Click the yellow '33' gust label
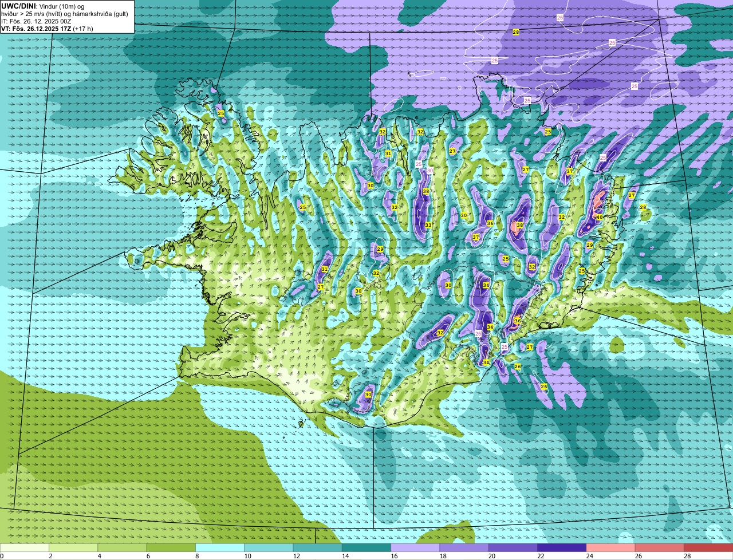This screenshot has width=733, height=560. (x=428, y=225)
